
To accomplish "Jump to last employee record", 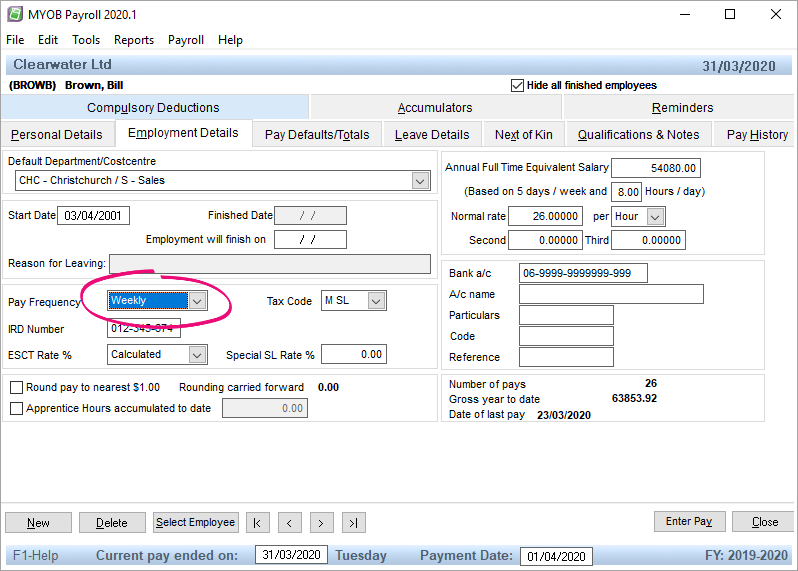I will pos(353,522).
